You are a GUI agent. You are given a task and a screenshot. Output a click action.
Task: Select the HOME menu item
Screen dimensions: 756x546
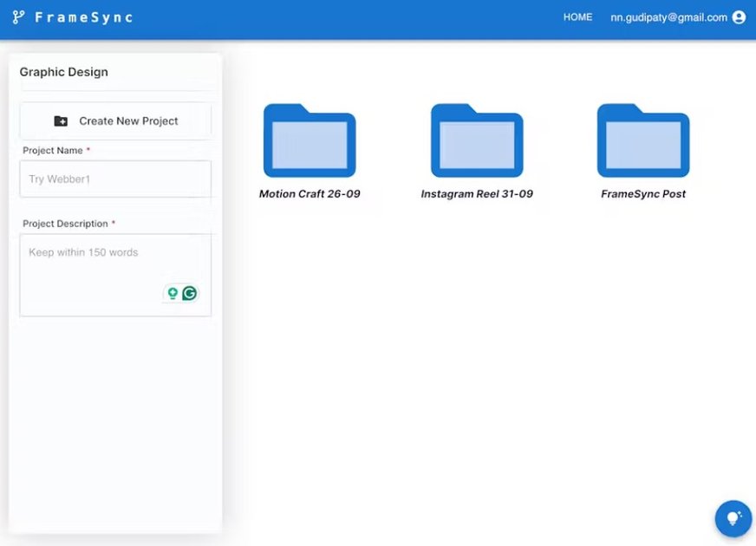coord(577,16)
